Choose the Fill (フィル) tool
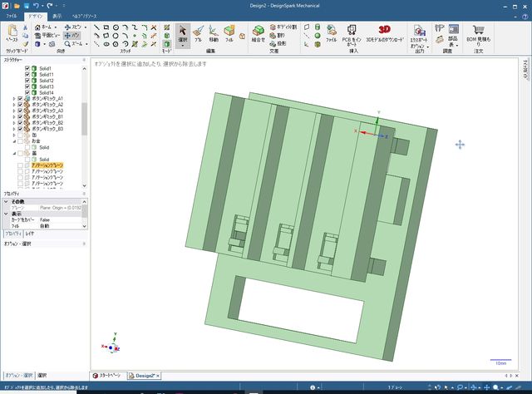This screenshot has height=394, width=532. click(x=229, y=34)
